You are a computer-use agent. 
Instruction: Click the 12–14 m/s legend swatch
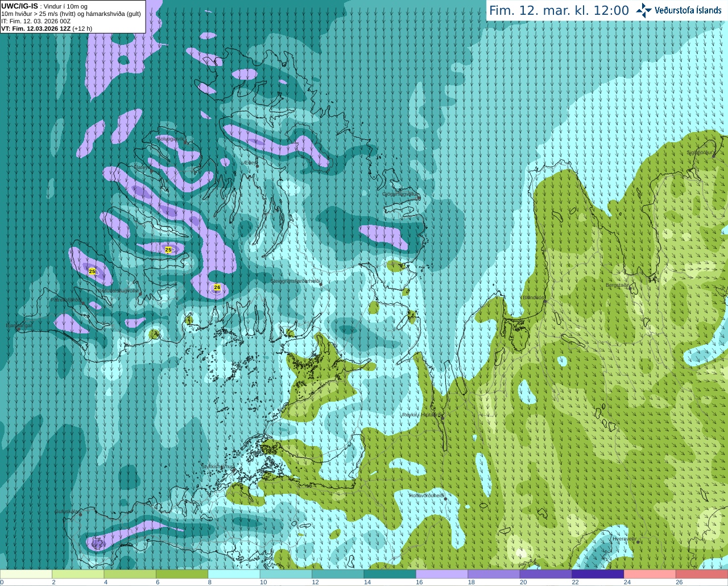(x=338, y=574)
